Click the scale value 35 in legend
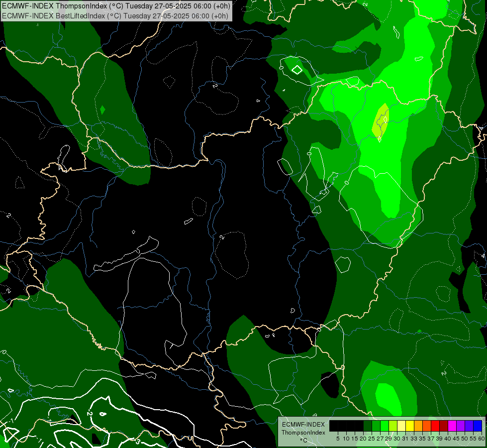The image size is (487, 448). click(x=422, y=439)
